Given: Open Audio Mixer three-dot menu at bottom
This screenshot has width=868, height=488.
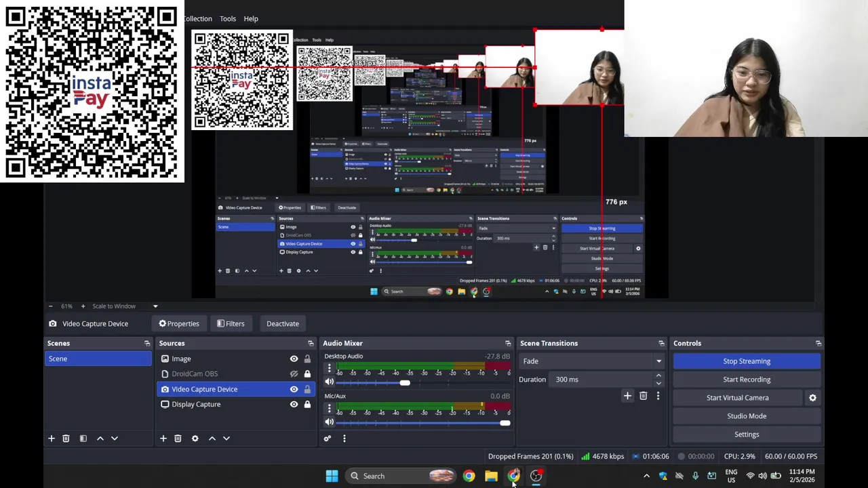Looking at the screenshot, I should pos(344,439).
